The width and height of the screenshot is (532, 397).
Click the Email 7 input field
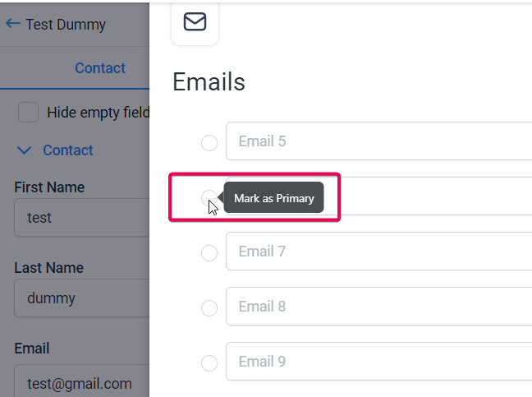pos(379,251)
